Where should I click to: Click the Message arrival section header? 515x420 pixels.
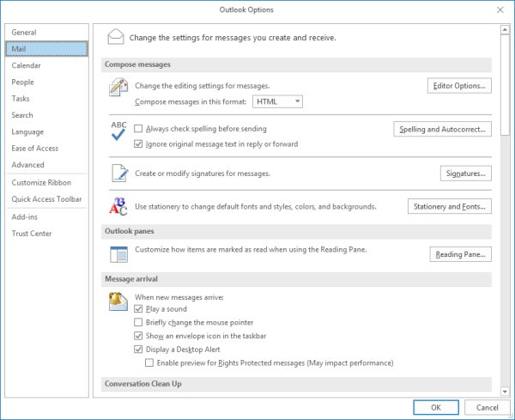pos(296,279)
